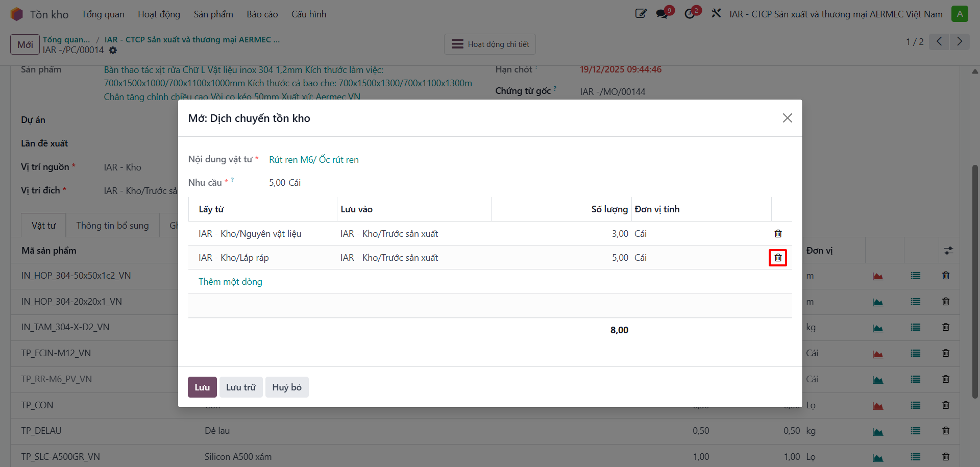This screenshot has height=467, width=980.
Task: Click the Lưu button
Action: (202, 387)
